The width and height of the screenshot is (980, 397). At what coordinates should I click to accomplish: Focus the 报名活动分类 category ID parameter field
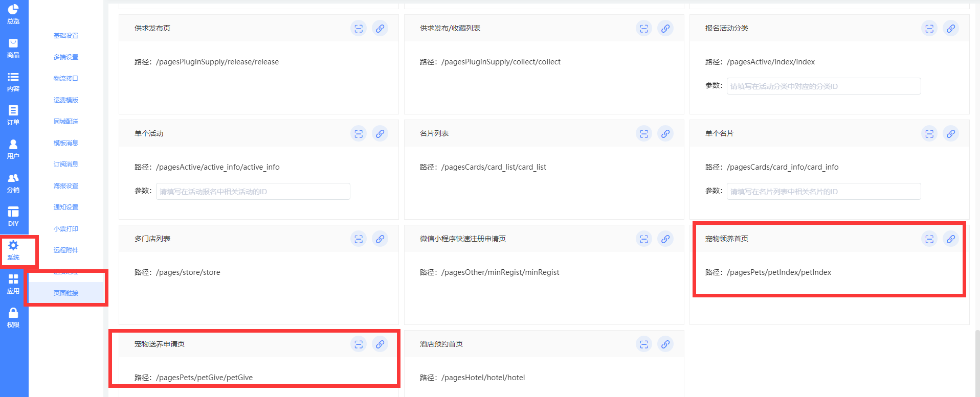click(823, 86)
